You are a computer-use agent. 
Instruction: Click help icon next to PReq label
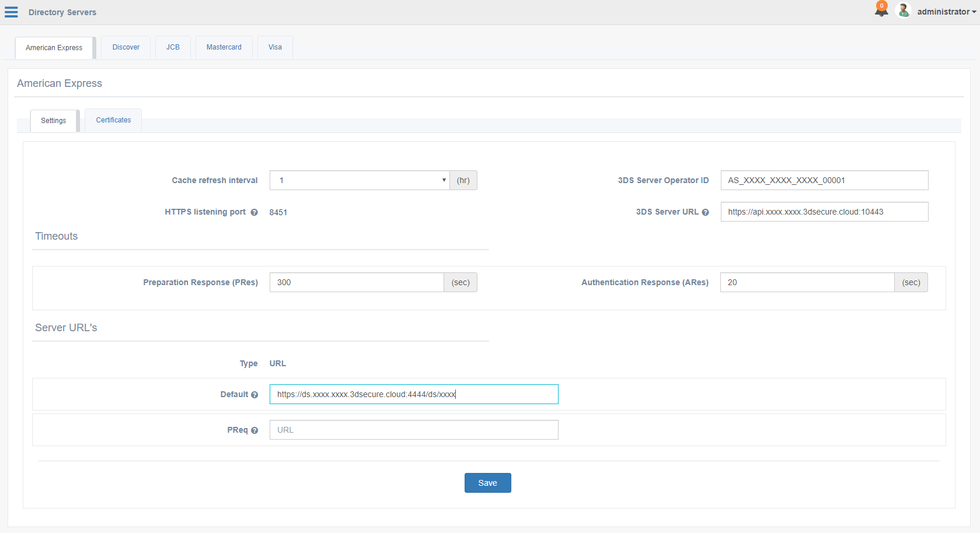pos(254,430)
